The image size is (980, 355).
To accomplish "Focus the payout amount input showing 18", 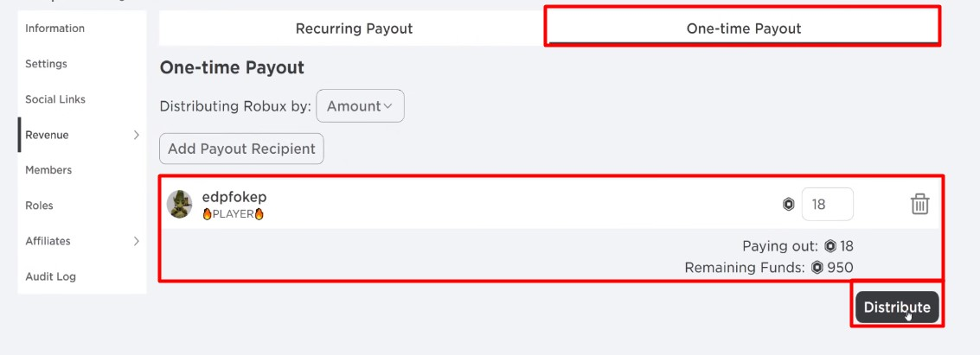I will [826, 205].
